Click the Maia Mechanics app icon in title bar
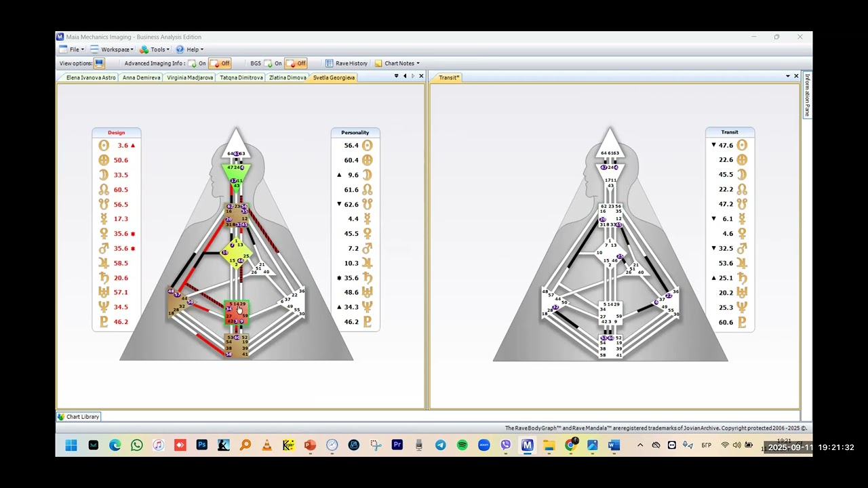Image resolution: width=868 pixels, height=488 pixels. (x=60, y=37)
